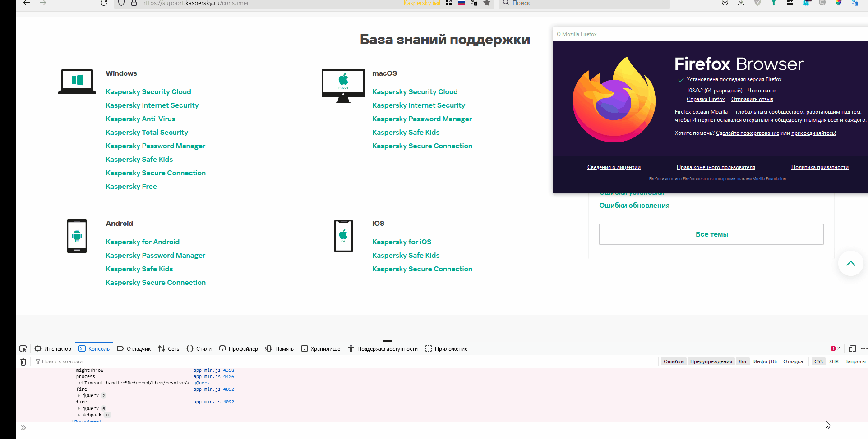Screen dimensions: 868x439
Task: Focus the Поиск browser search field
Action: 584,3
